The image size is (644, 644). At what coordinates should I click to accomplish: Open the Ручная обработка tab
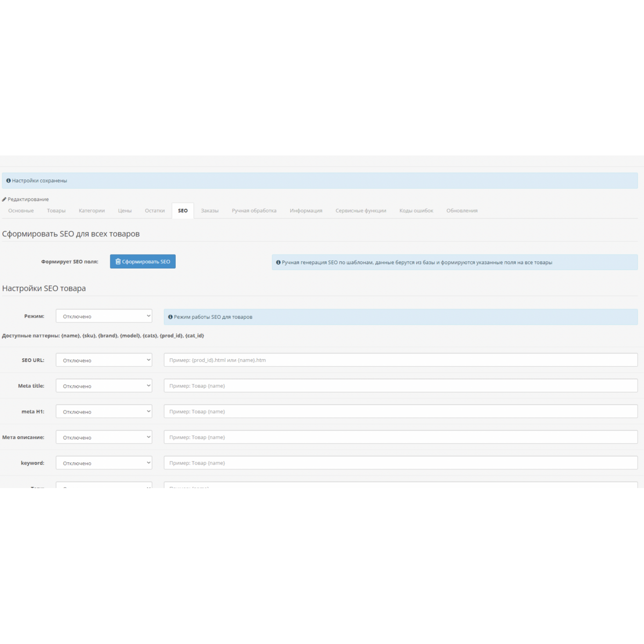tap(254, 211)
